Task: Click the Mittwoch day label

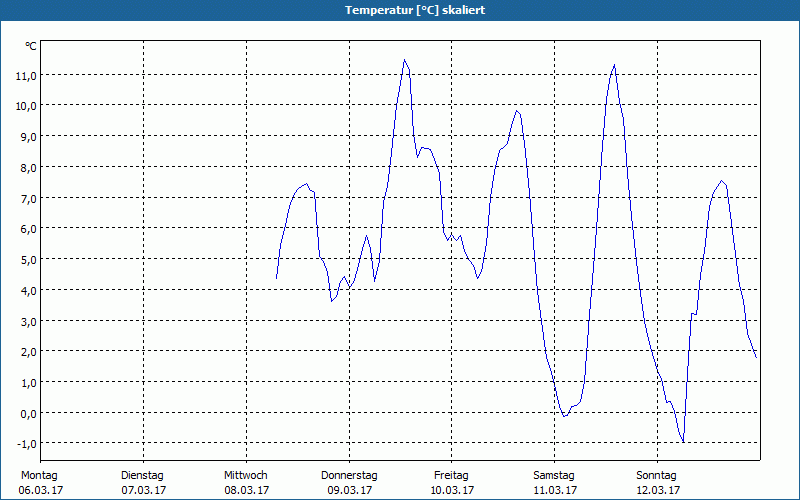Action: [x=246, y=476]
